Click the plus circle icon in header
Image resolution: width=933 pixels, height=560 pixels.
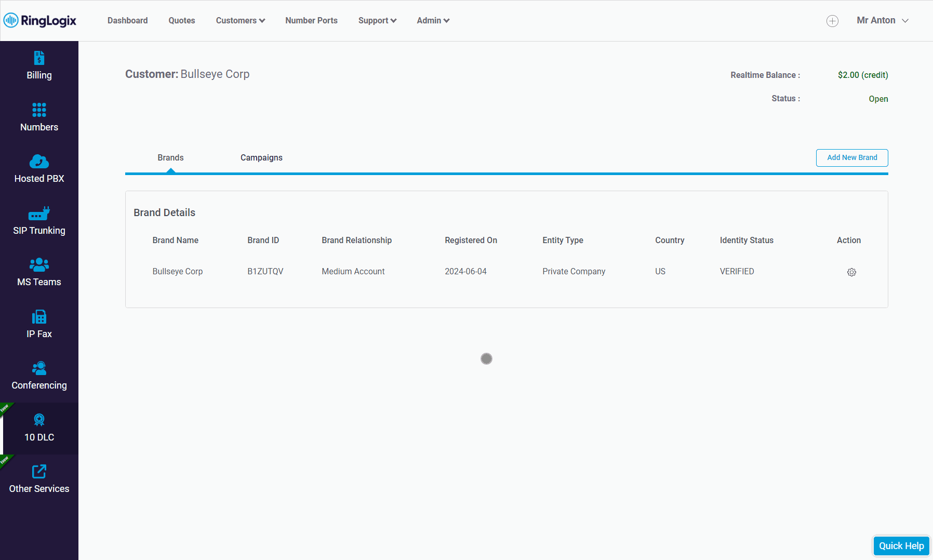tap(832, 21)
